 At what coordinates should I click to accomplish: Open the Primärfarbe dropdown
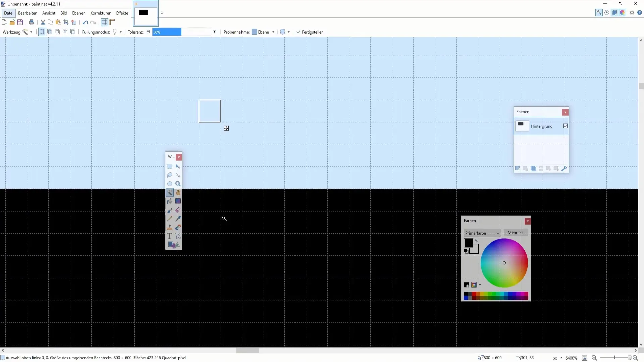(482, 233)
